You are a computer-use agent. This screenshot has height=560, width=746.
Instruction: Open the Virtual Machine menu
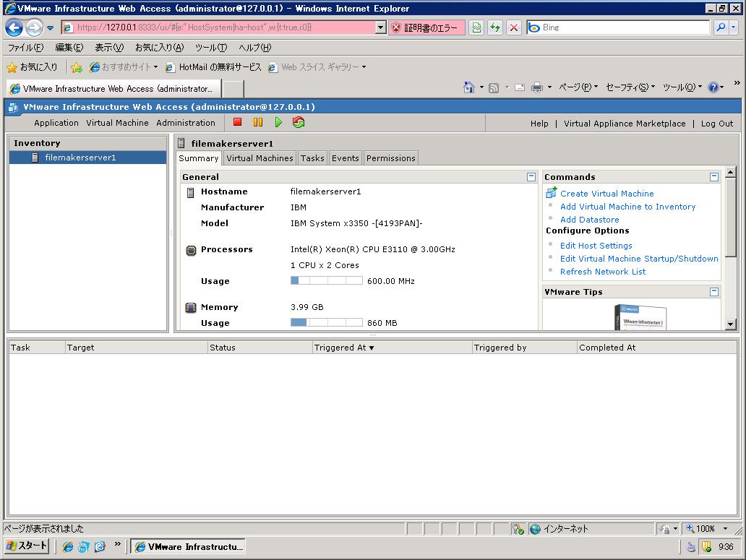pyautogui.click(x=117, y=123)
